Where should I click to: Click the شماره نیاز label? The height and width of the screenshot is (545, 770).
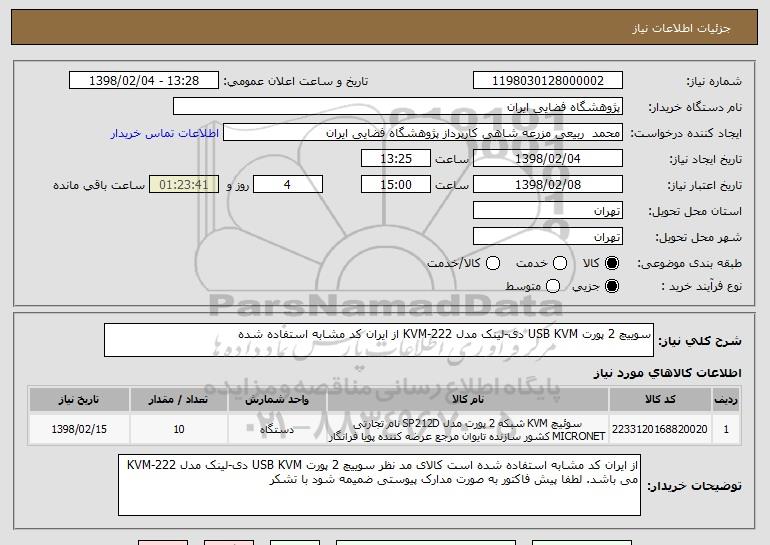[714, 82]
